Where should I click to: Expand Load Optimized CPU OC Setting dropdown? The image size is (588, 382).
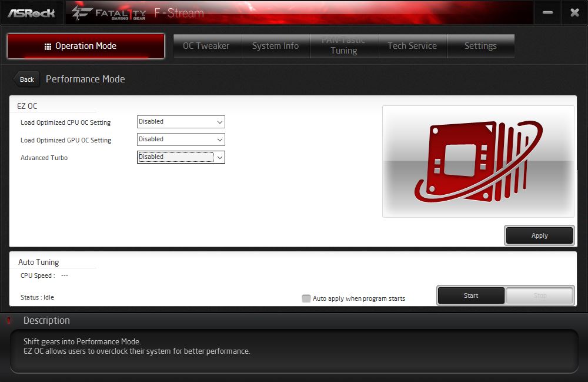coord(181,122)
